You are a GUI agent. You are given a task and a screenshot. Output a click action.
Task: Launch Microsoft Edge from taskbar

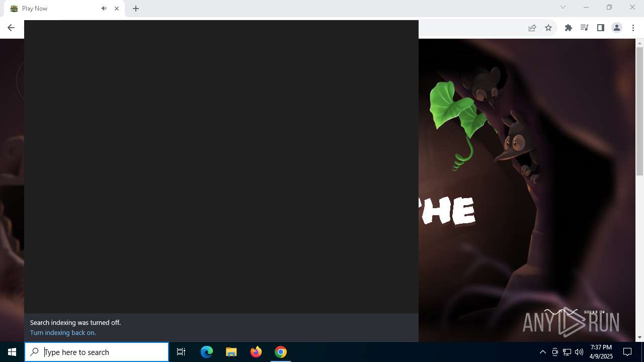[x=207, y=352]
